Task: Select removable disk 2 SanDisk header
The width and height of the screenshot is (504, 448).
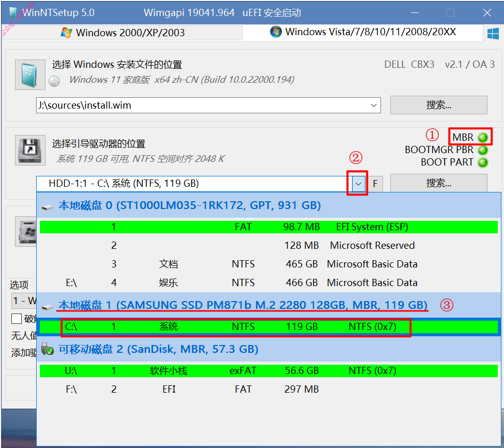Action: 269,349
